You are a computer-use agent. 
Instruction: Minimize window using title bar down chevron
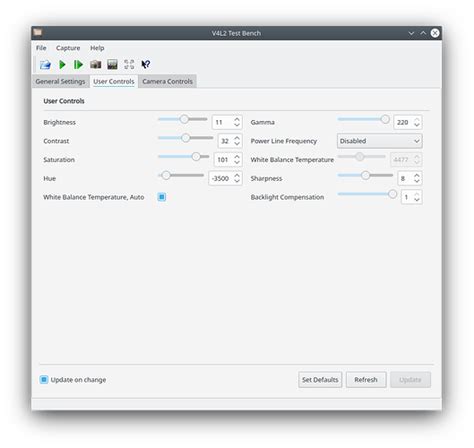pyautogui.click(x=411, y=33)
